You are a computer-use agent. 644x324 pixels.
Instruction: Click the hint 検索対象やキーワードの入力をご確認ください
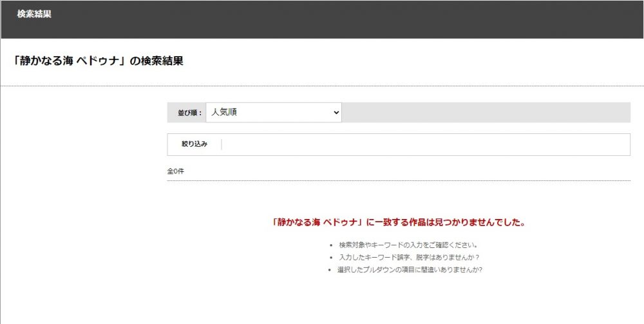click(408, 245)
